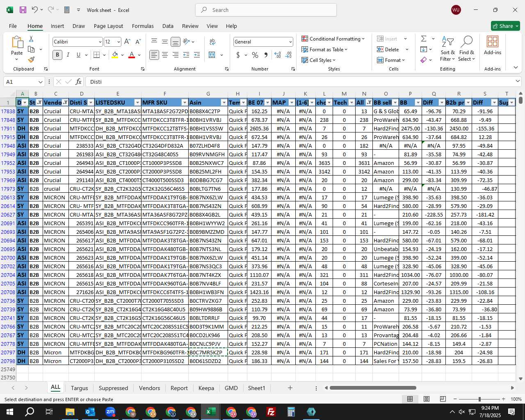
Task: Click the Accounting dollar format icon
Action: pyautogui.click(x=238, y=55)
